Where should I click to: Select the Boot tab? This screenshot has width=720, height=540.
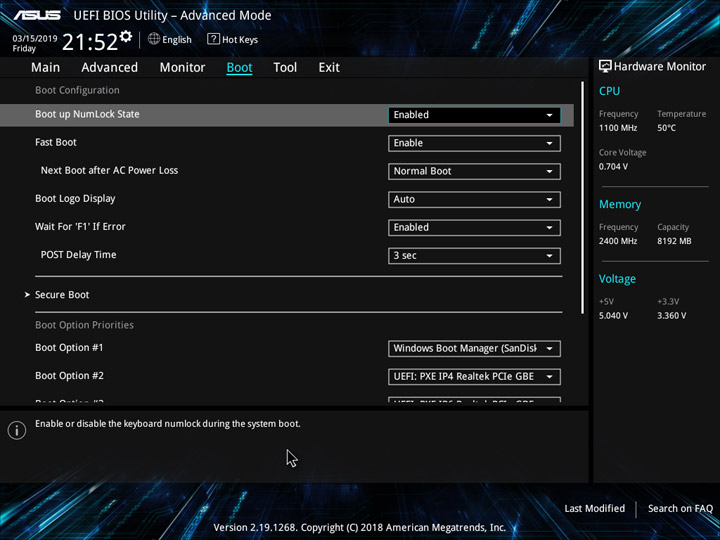click(x=239, y=68)
